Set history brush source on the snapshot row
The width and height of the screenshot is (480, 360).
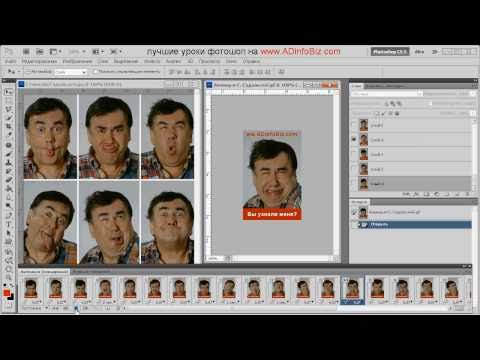354,212
